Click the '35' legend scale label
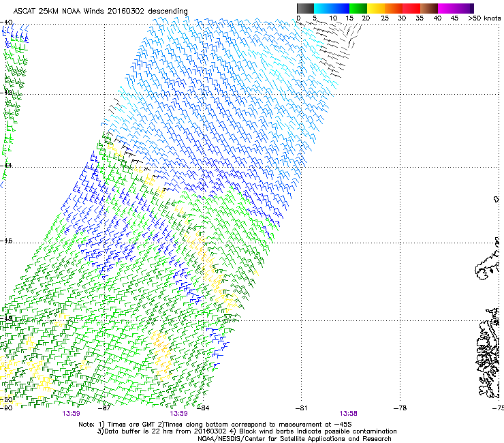The image size is (504, 443). (420, 18)
